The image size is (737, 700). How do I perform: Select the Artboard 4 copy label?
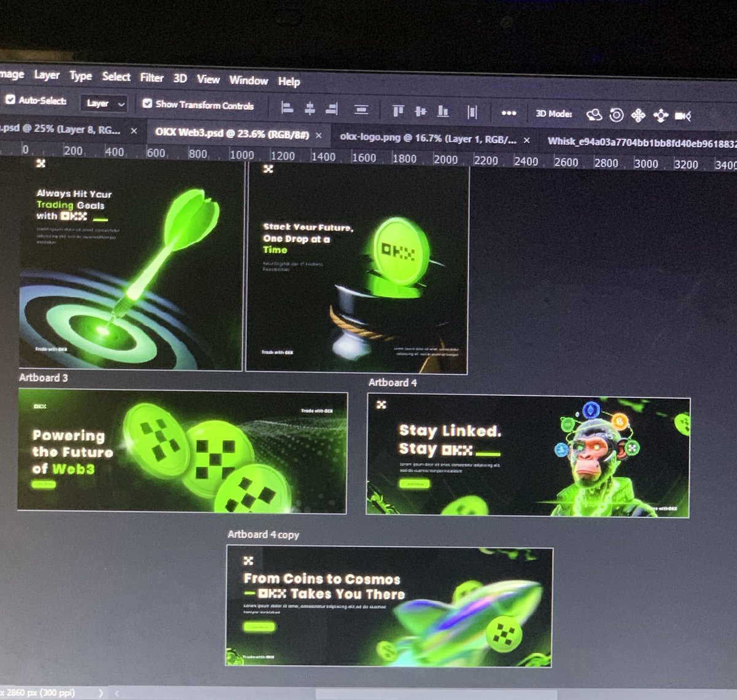(x=263, y=534)
